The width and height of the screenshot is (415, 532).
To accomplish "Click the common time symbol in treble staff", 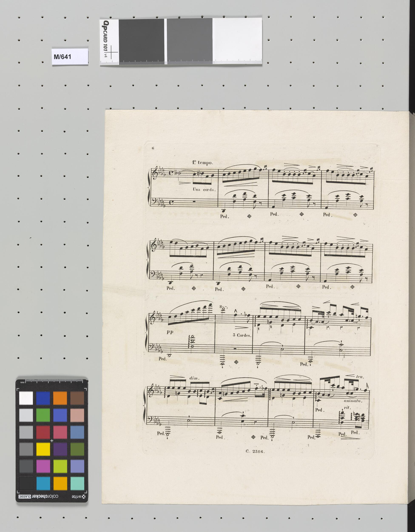I will click(171, 173).
